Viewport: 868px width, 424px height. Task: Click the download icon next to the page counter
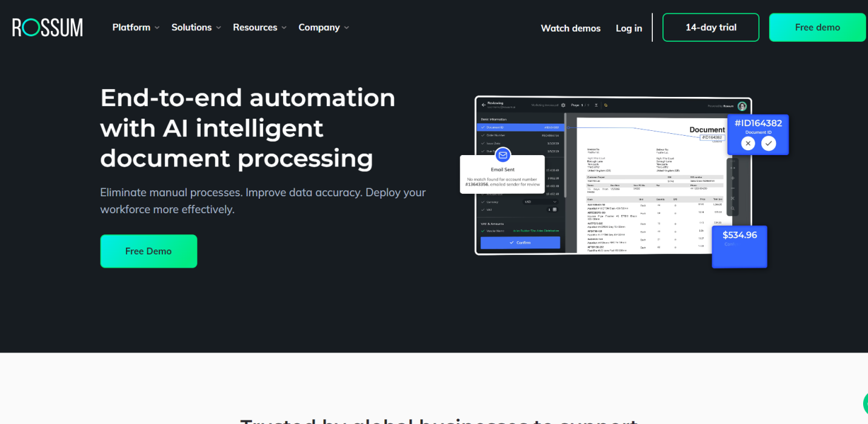(596, 105)
